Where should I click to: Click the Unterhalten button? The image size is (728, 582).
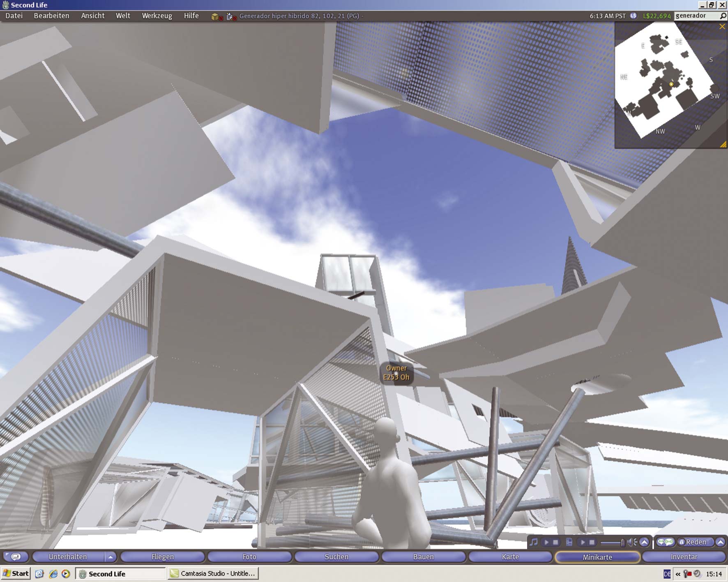68,557
